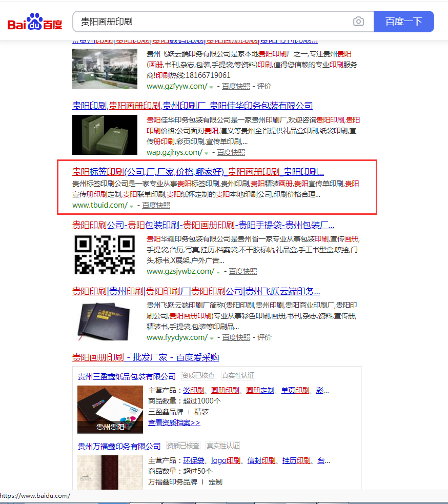Open the 万福鑫 product image thumbnail
448x504 pixels.
tap(110, 473)
